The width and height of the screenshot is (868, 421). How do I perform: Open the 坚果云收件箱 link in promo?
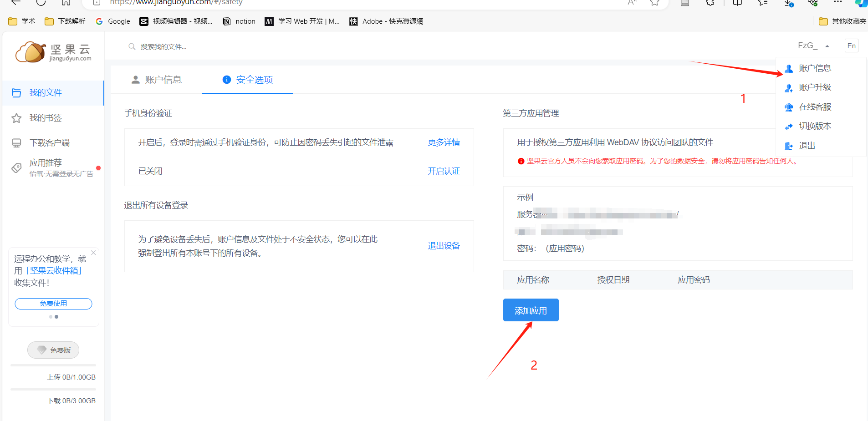54,271
